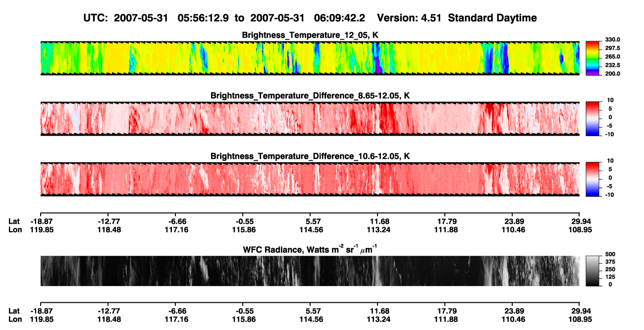Click '-10' on the 8.65-12.05 colorbar

(x=610, y=135)
